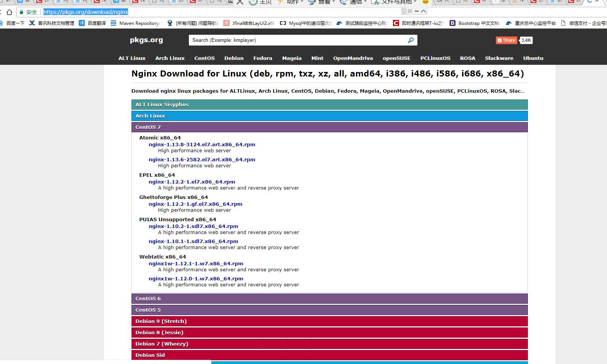Expand the CentOS 6 section
The width and height of the screenshot is (607, 364).
click(329, 299)
